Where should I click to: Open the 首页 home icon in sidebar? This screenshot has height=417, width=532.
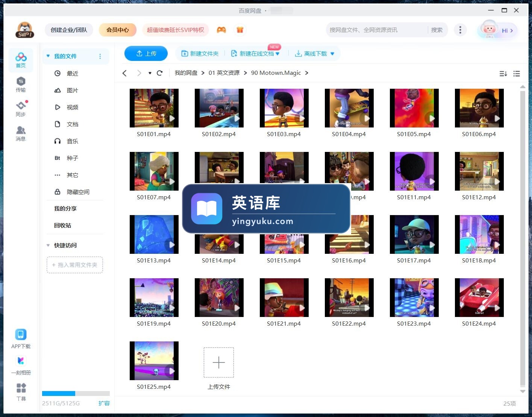point(21,60)
